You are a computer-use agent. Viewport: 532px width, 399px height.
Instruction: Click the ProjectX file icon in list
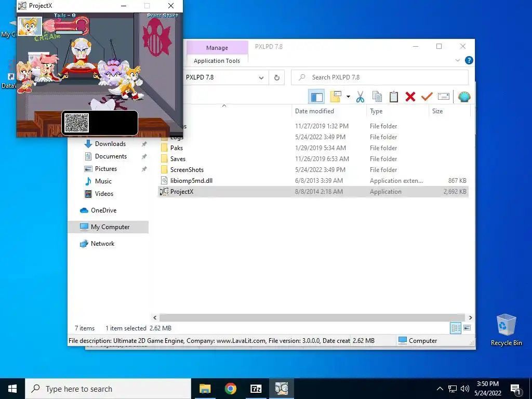click(164, 192)
